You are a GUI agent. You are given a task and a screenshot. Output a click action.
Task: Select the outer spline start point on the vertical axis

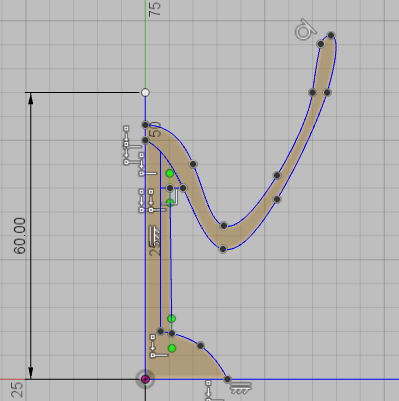145,125
